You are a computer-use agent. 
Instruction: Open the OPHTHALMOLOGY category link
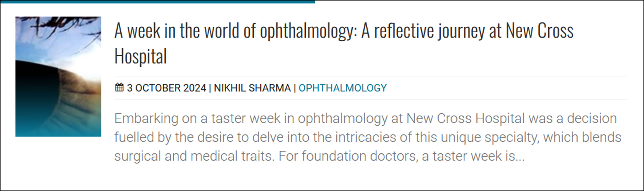(x=343, y=88)
